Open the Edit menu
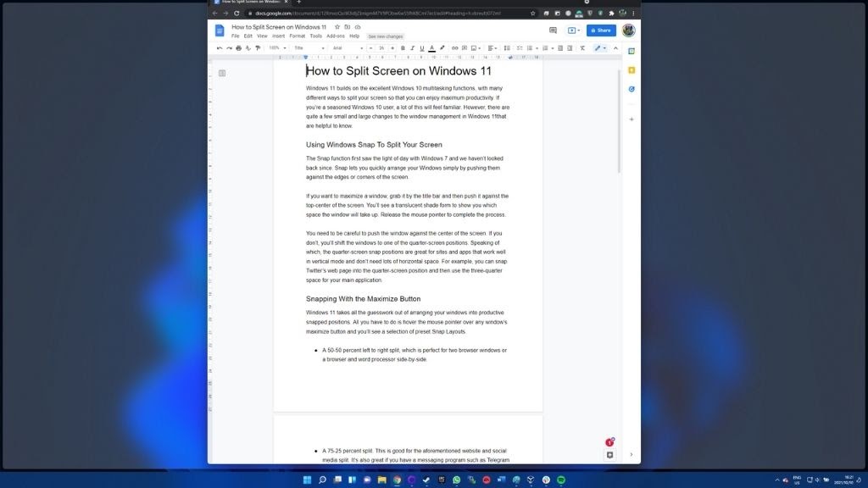The width and height of the screenshot is (868, 488). pyautogui.click(x=248, y=36)
